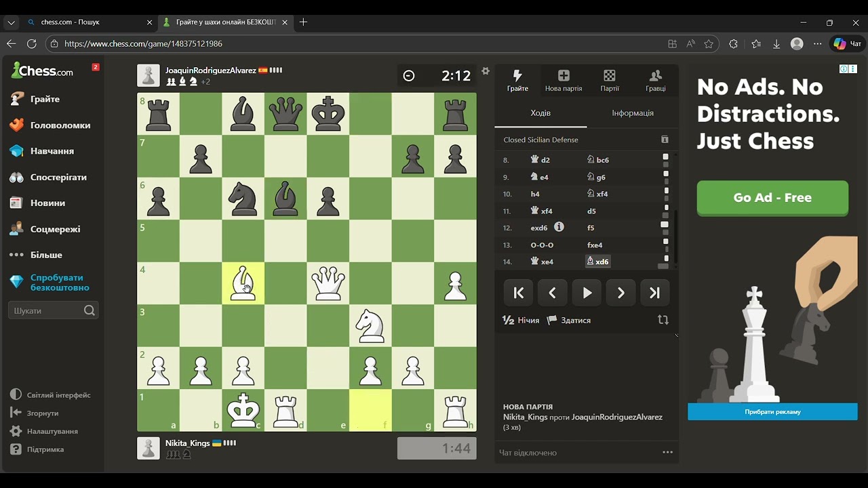
Task: Select move 12 exd6 in move list
Action: click(x=539, y=228)
